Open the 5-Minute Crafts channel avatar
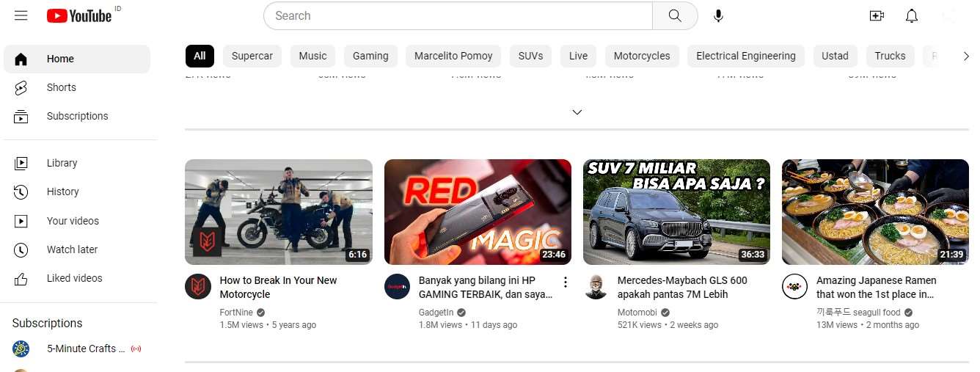Viewport: 980px width, 372px height. click(x=21, y=349)
